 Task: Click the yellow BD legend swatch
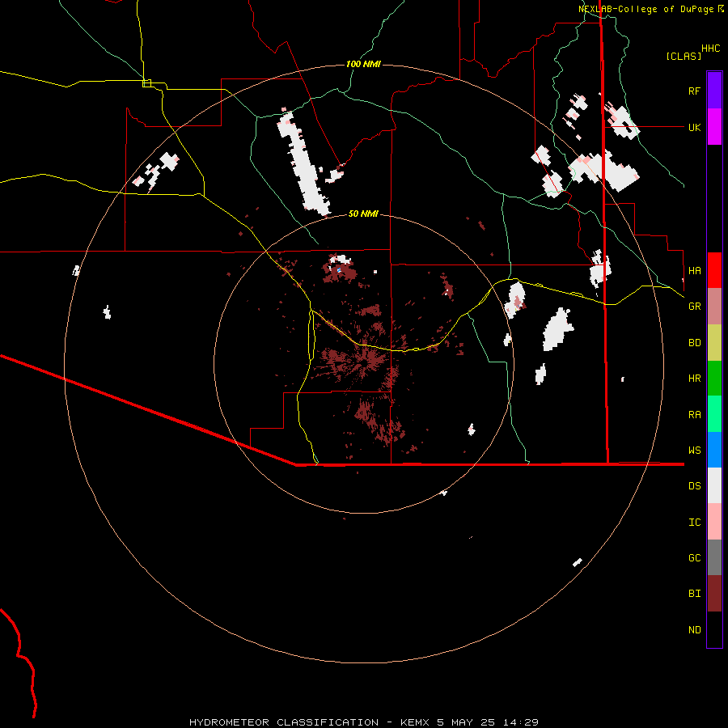714,343
